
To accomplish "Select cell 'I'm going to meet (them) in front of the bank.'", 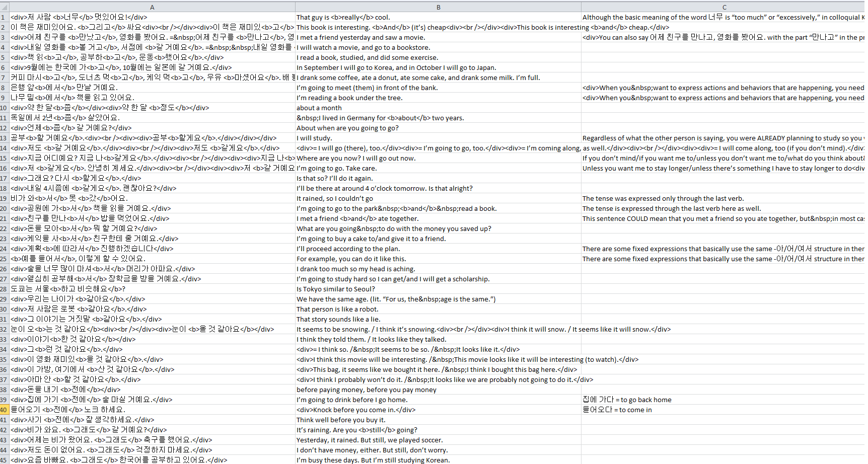I will tap(438, 88).
